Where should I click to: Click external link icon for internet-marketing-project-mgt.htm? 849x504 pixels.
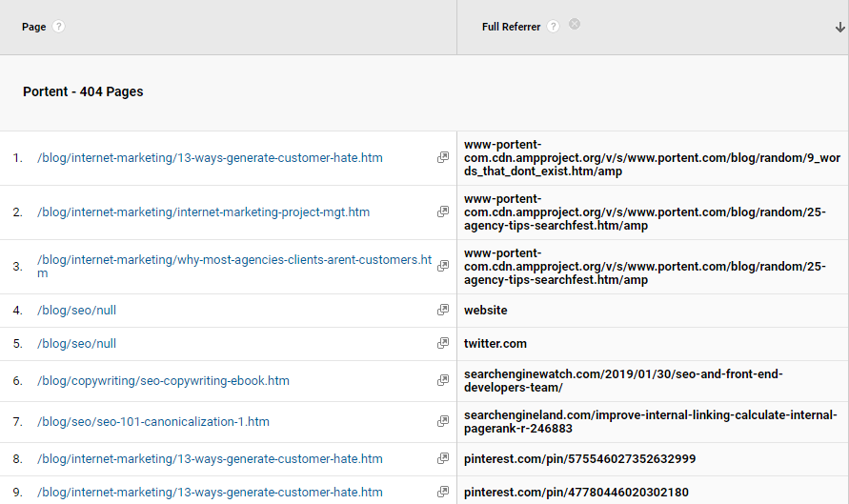(443, 212)
